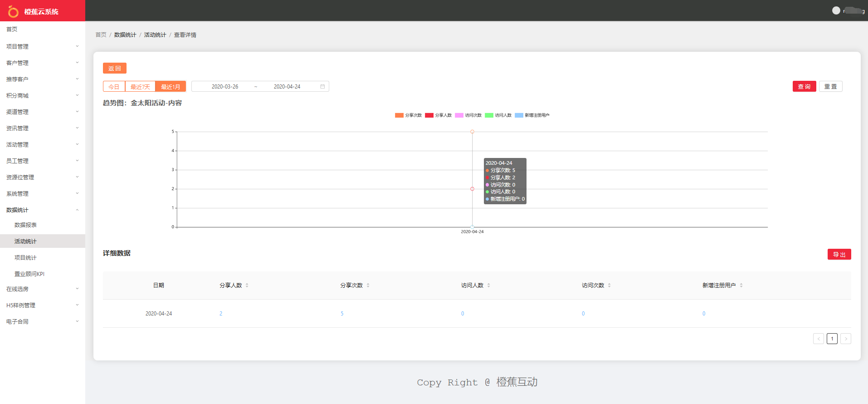
Task: Click the start date 2020-03-26 field
Action: point(225,86)
